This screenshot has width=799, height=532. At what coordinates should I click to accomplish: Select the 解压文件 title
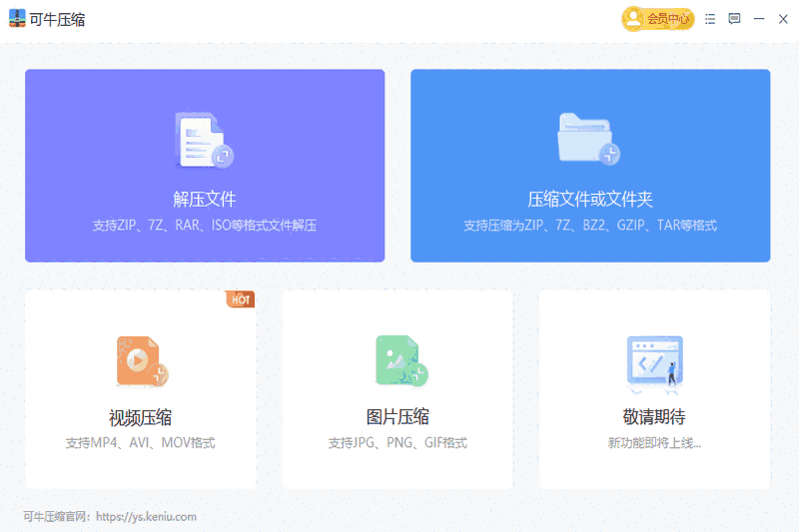[x=205, y=199]
